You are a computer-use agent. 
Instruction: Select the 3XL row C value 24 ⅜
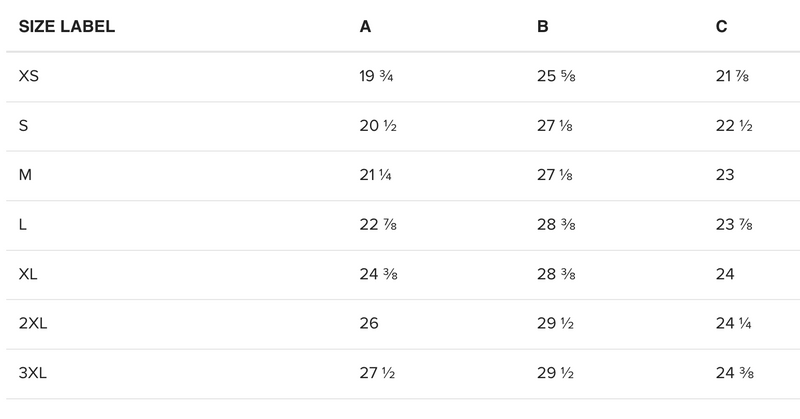click(733, 374)
